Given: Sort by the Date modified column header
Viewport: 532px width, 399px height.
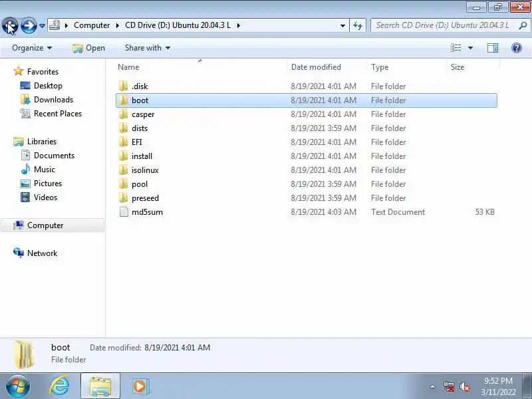Looking at the screenshot, I should 327,67.
